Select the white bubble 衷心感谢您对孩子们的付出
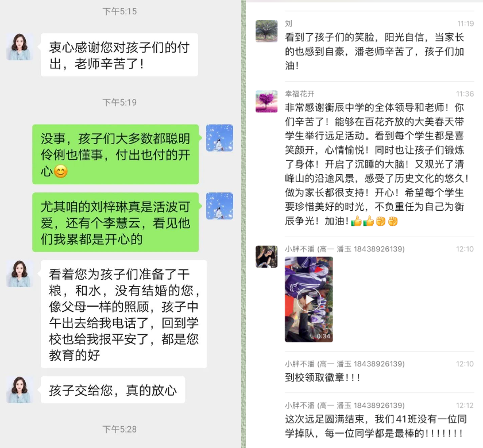Viewport: 483px width, 448px height. click(119, 55)
